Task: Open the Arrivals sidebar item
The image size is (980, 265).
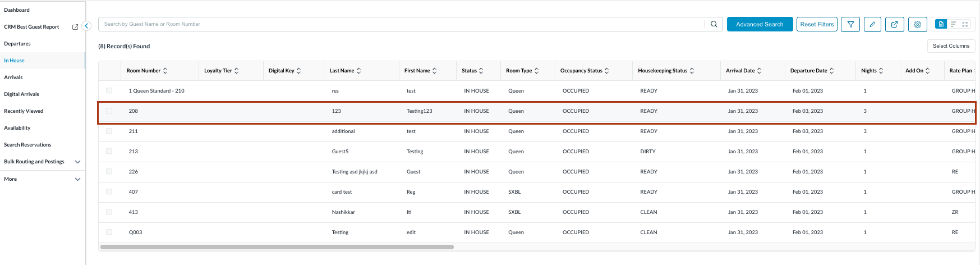Action: [13, 77]
